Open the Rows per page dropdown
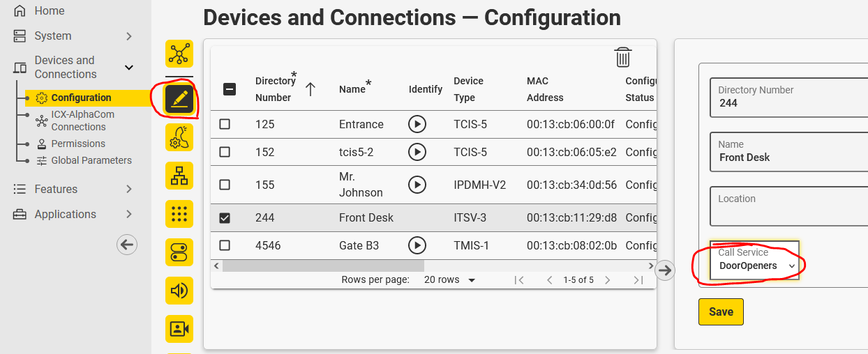 450,280
